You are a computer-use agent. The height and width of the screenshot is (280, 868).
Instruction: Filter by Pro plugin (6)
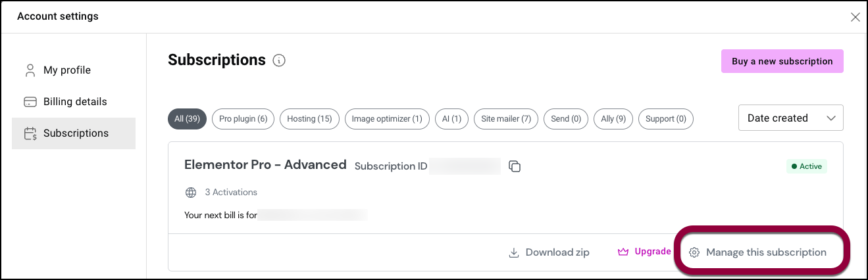click(x=243, y=119)
